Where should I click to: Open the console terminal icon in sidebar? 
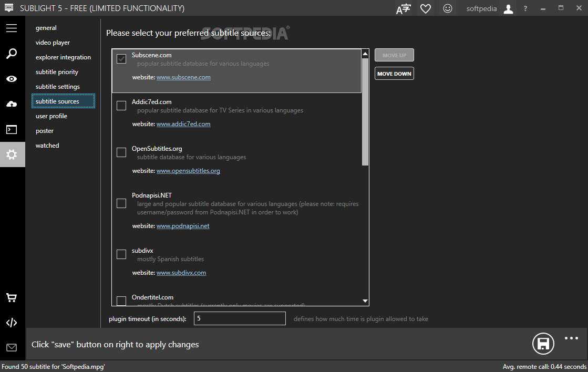pyautogui.click(x=12, y=130)
